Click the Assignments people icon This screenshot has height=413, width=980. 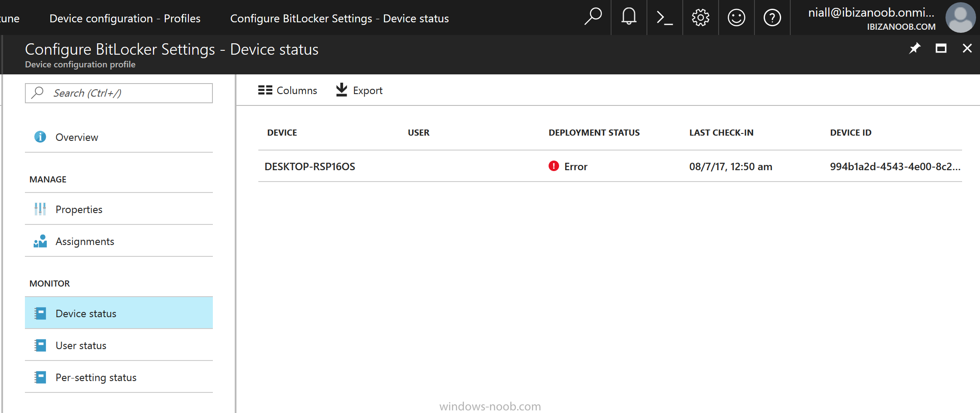click(x=40, y=241)
